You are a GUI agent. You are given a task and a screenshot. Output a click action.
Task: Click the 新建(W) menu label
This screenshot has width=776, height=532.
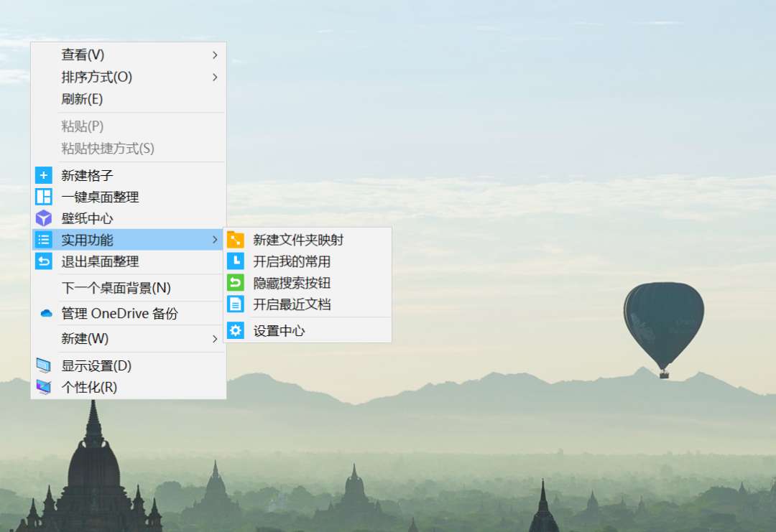pyautogui.click(x=85, y=339)
